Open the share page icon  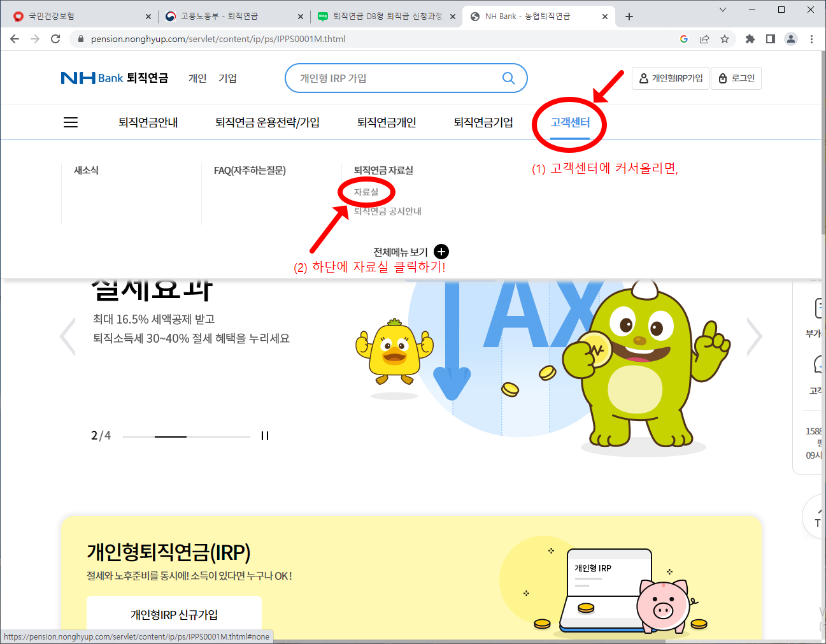pyautogui.click(x=704, y=39)
